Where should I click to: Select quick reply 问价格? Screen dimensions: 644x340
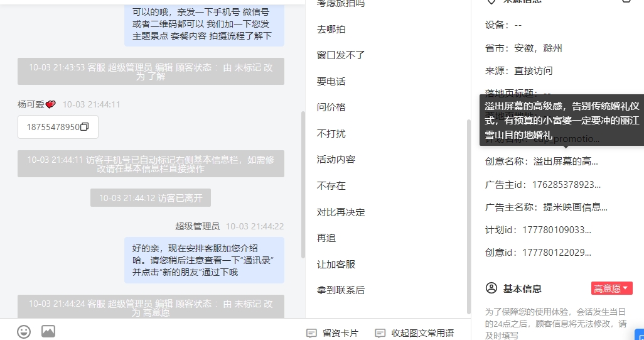(331, 107)
